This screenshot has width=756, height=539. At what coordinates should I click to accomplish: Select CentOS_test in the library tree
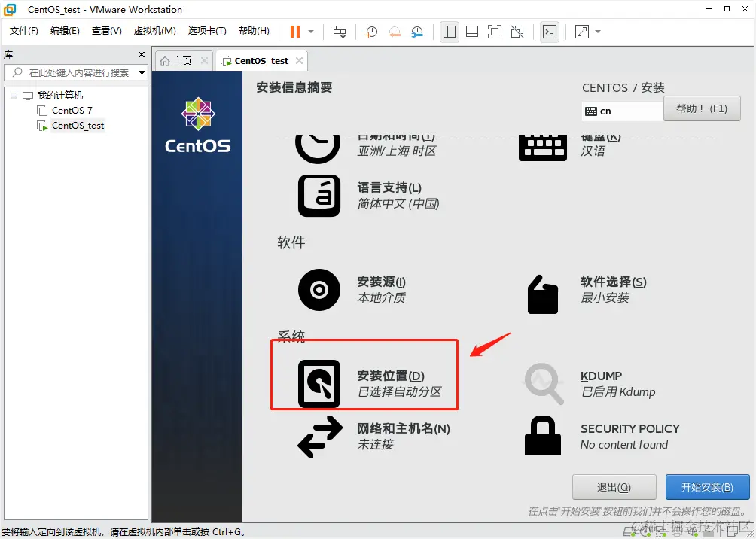coord(78,126)
